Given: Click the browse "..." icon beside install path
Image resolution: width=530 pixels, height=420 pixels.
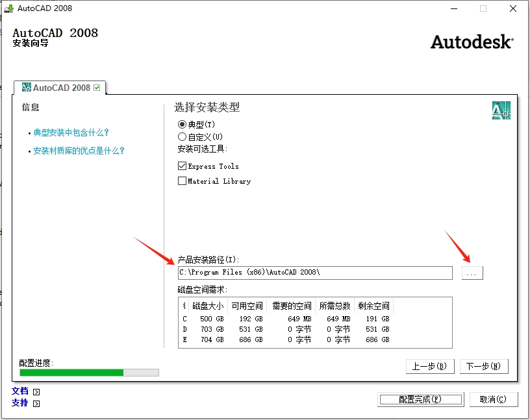Looking at the screenshot, I should (x=472, y=273).
